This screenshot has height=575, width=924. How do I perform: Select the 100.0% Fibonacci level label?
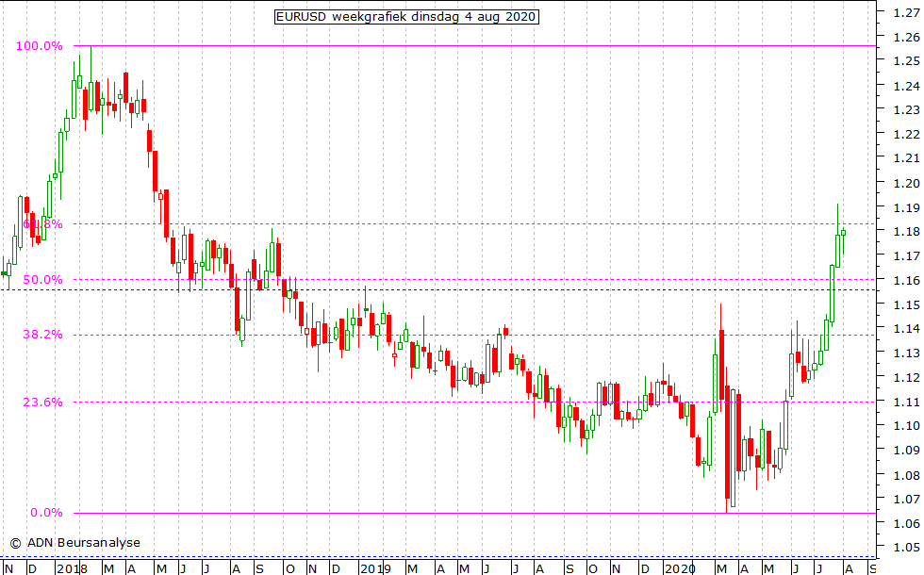click(39, 46)
